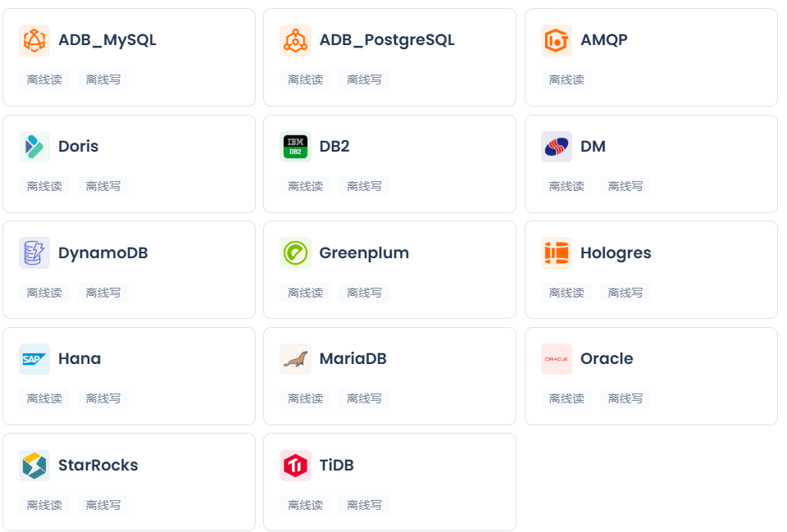
Task: Select the Oracle data source name
Action: (x=607, y=358)
